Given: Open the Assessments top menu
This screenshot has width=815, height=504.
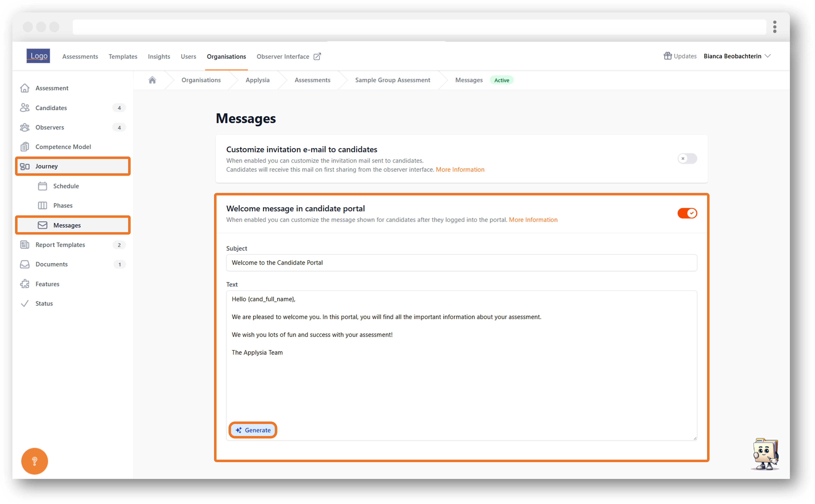Looking at the screenshot, I should pos(80,56).
